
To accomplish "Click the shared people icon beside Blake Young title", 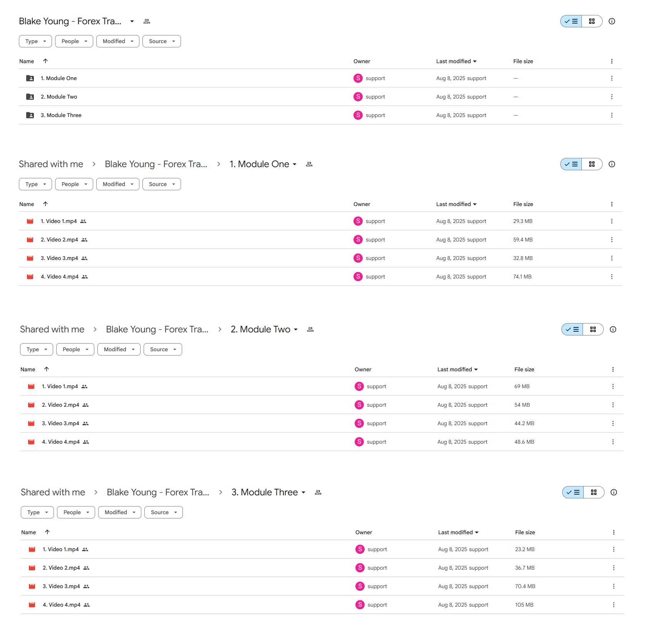I will (x=147, y=21).
